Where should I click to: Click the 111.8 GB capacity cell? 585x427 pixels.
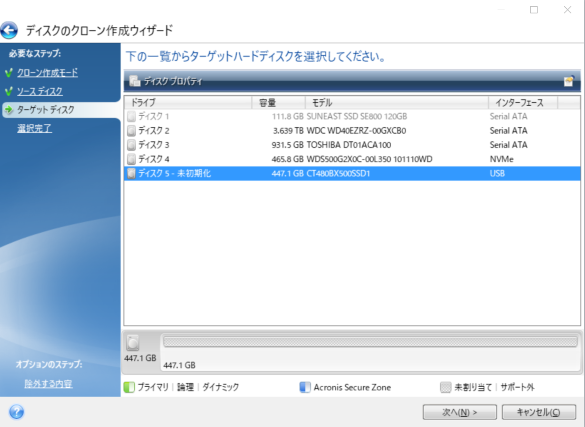[287, 116]
